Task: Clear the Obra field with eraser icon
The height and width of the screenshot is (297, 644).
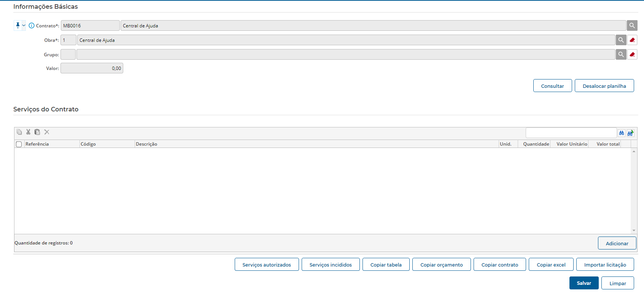Action: [632, 40]
